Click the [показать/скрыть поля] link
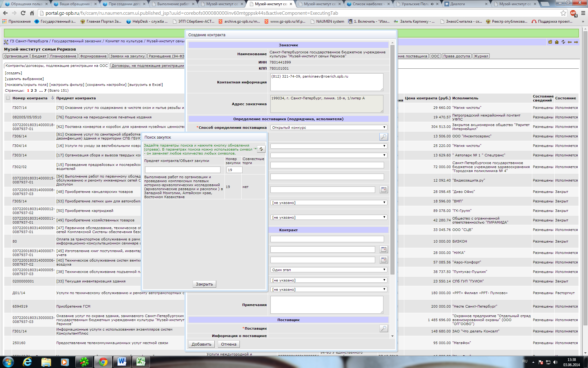This screenshot has width=588, height=368. point(26,85)
